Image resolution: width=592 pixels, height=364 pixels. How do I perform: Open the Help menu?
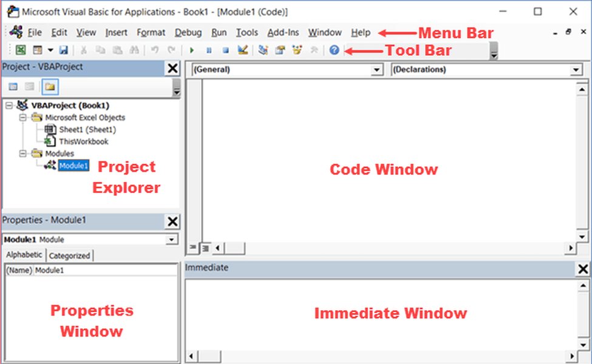tap(361, 32)
